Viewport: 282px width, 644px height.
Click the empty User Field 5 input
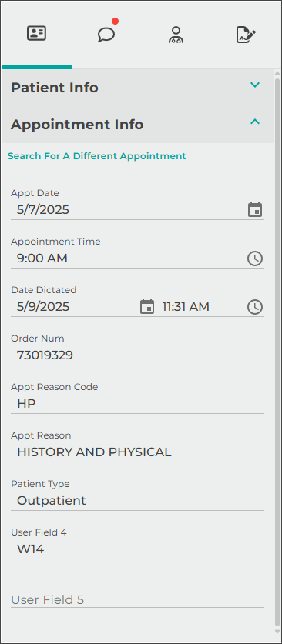tap(137, 599)
